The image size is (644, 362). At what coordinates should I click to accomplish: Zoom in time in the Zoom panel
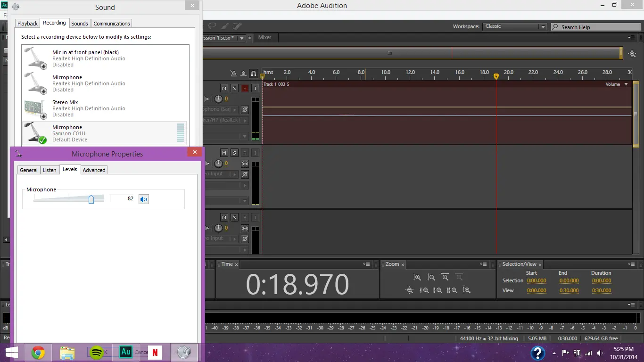[445, 278]
